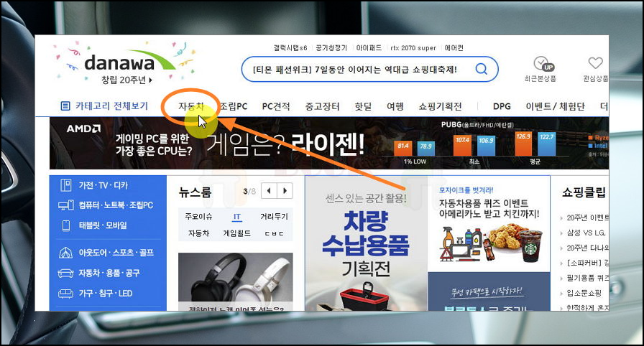The width and height of the screenshot is (644, 346).
Task: Select 컴퓨터·노트북·조립PC category
Action: [x=116, y=205]
